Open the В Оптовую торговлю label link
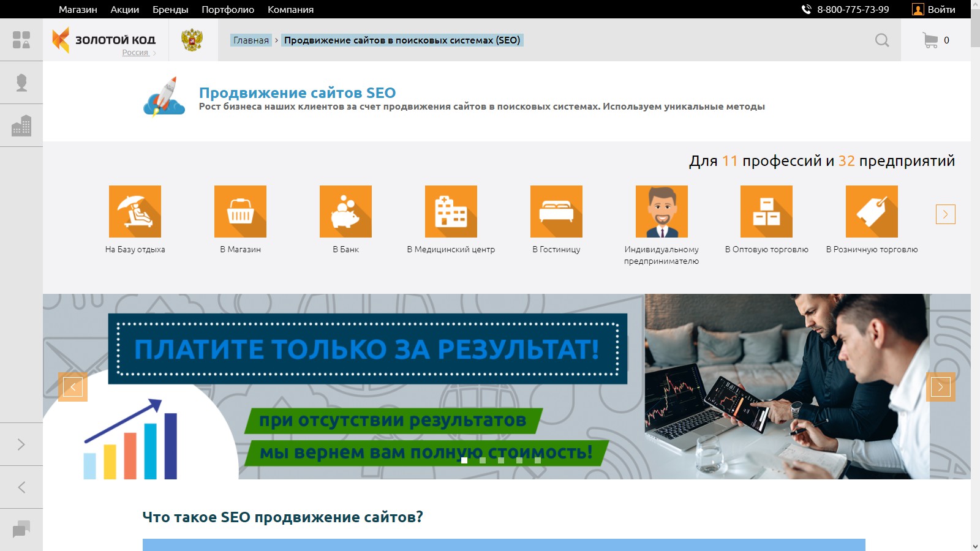The width and height of the screenshot is (980, 551). pos(766,249)
